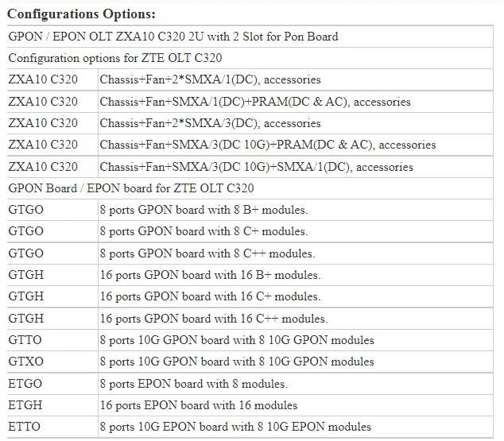Select the Chassis+Fan+2*SMXA/1(DC) description cell
The width and height of the screenshot is (504, 441).
210,79
